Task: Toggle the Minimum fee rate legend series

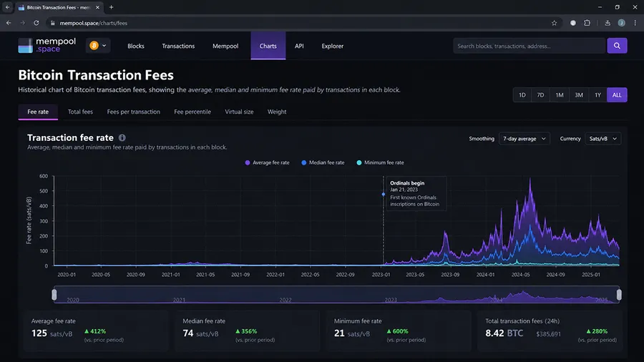Action: (x=380, y=162)
